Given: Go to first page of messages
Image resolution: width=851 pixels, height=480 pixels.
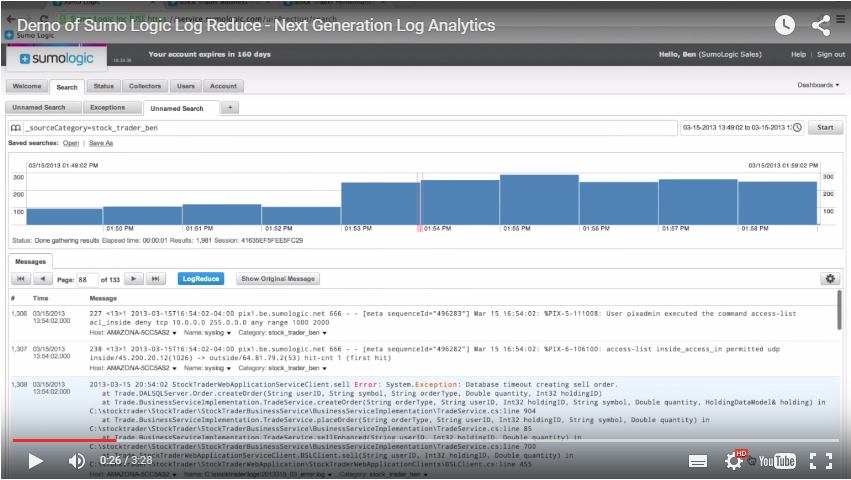Looking at the screenshot, I should click(21, 279).
